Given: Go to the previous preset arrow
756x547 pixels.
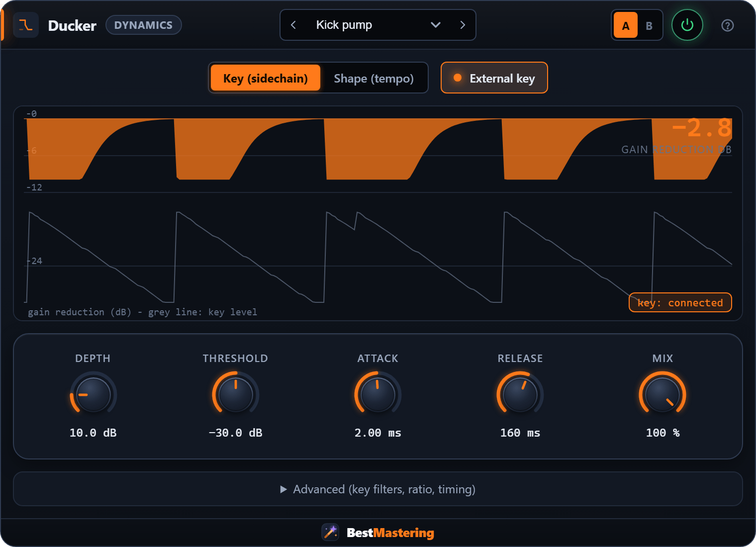Looking at the screenshot, I should point(293,25).
